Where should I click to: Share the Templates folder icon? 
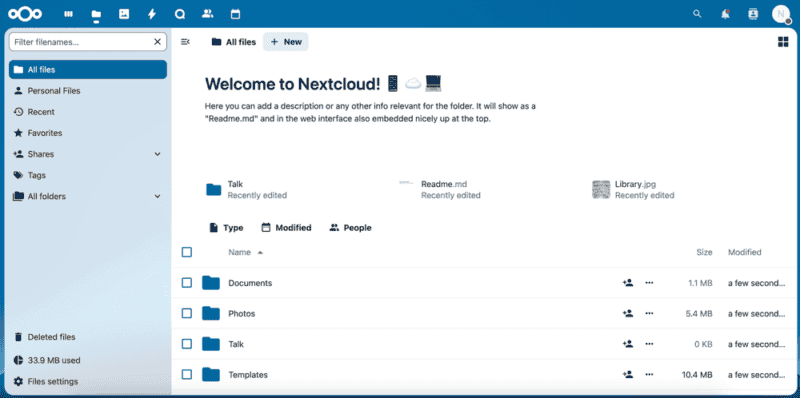click(628, 375)
